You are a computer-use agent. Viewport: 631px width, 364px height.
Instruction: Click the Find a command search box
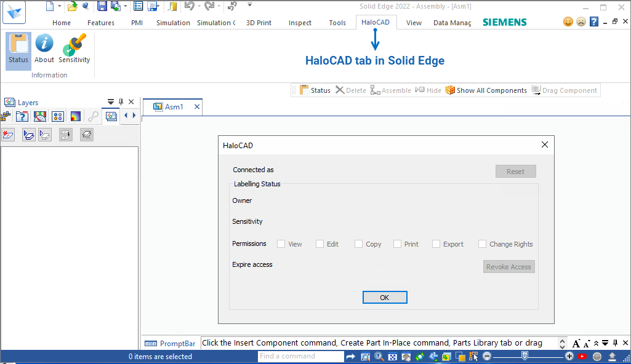point(300,356)
